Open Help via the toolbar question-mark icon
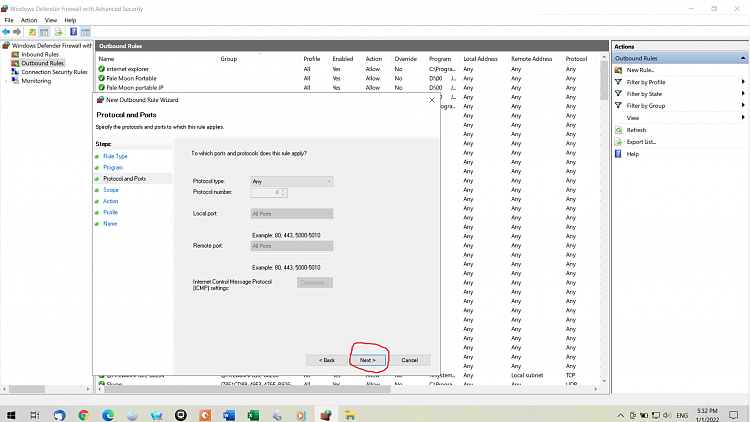The height and width of the screenshot is (422, 750). point(73,32)
